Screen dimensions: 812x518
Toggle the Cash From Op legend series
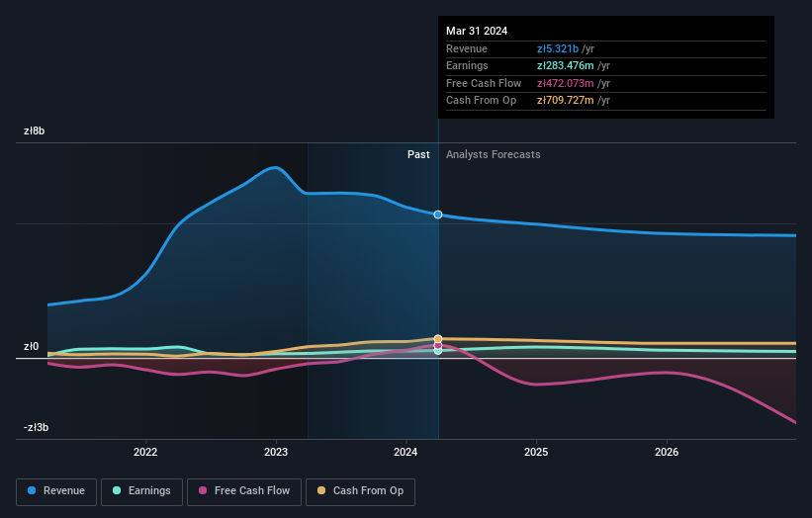point(360,491)
